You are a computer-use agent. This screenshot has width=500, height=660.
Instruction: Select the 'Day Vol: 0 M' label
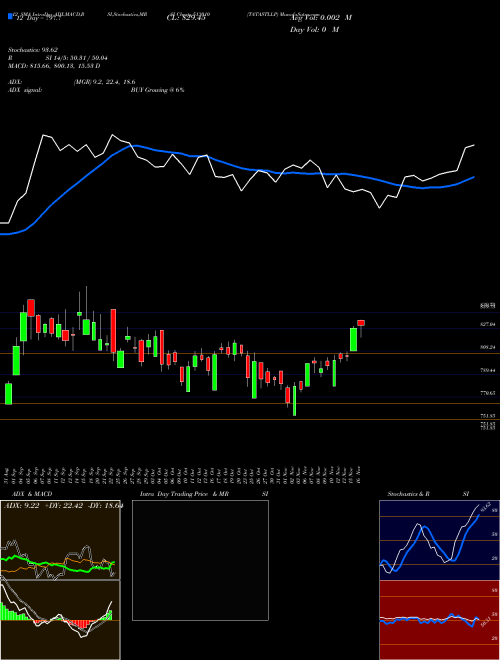(314, 29)
